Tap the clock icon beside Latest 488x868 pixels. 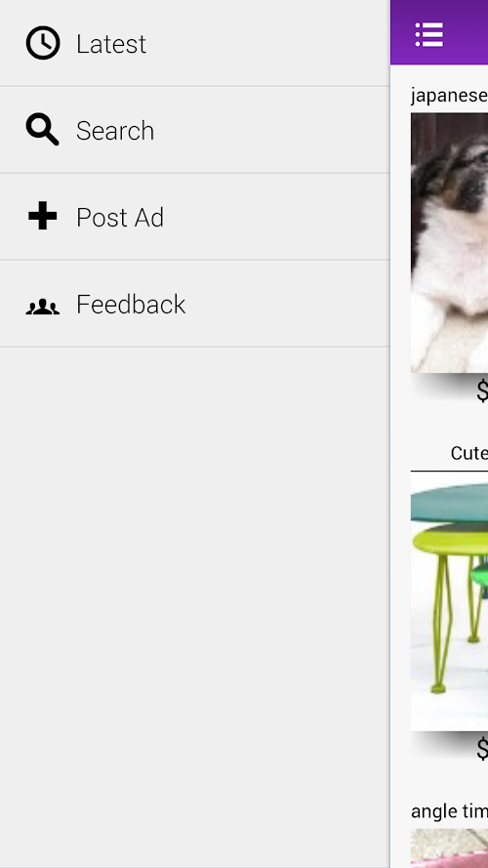(x=43, y=43)
